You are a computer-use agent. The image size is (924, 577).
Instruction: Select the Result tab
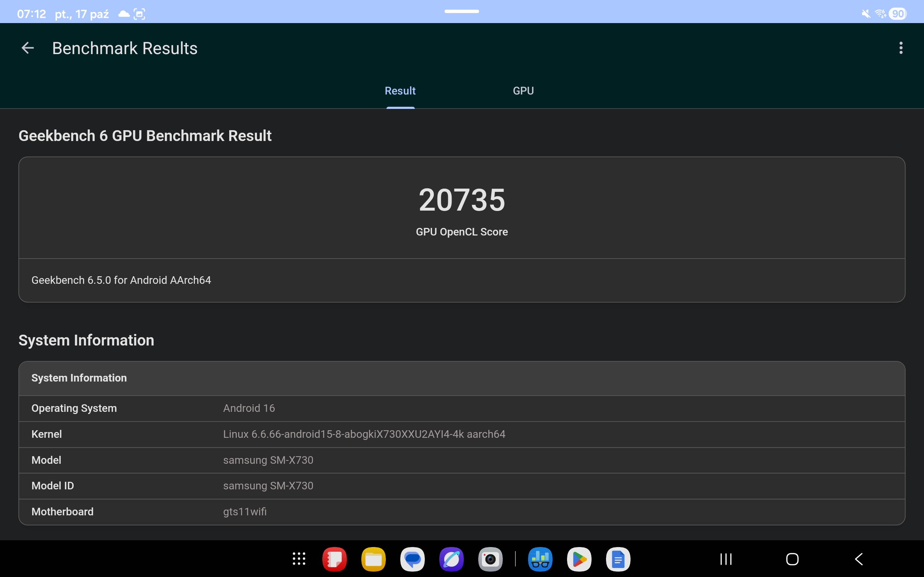(x=400, y=91)
